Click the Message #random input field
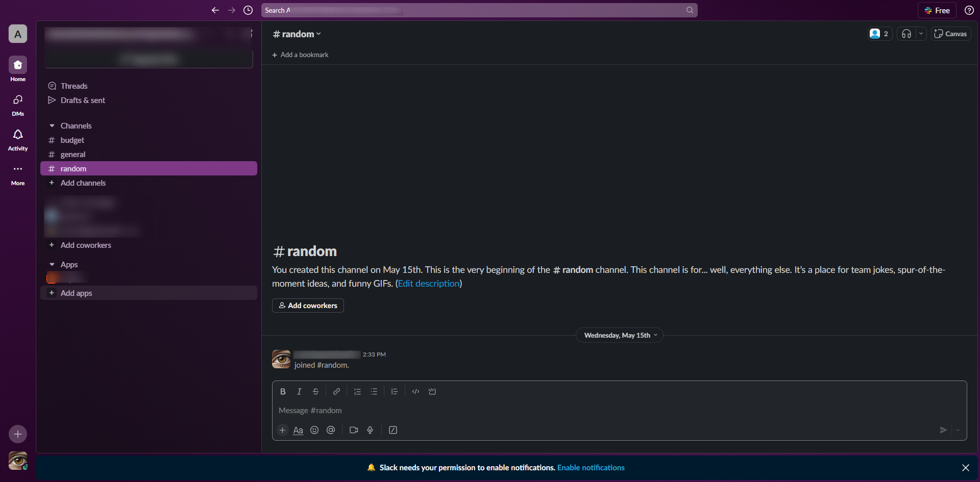Image resolution: width=980 pixels, height=482 pixels. click(619, 411)
